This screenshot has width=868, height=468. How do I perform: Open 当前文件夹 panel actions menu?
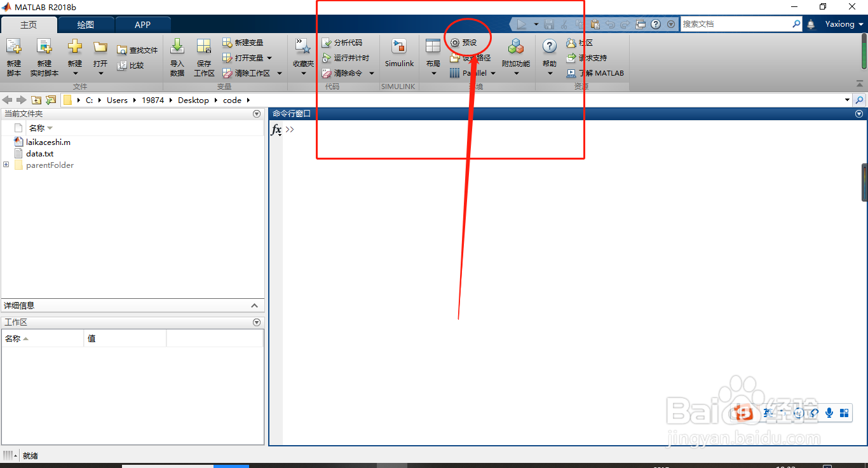coord(257,114)
